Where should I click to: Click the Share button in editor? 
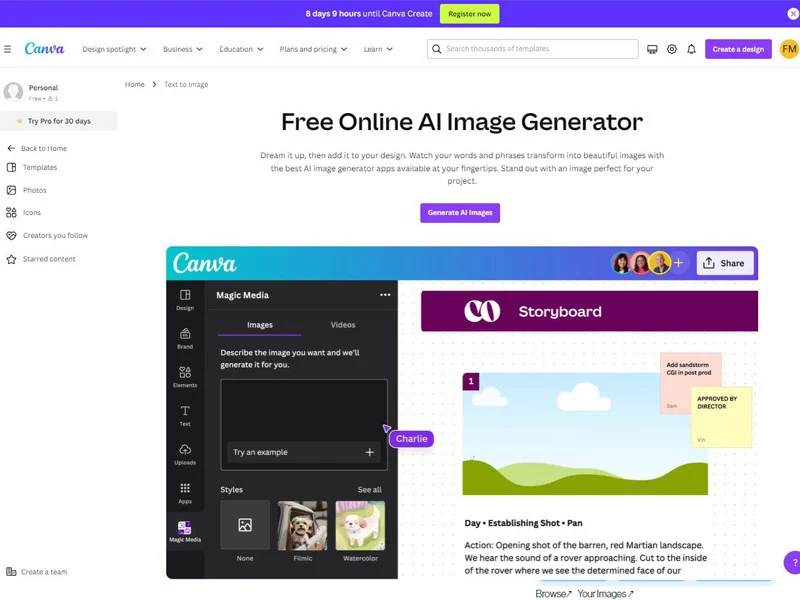click(725, 263)
